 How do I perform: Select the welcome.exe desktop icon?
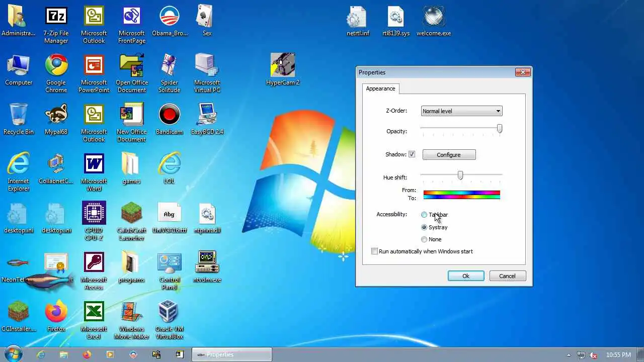click(x=434, y=22)
